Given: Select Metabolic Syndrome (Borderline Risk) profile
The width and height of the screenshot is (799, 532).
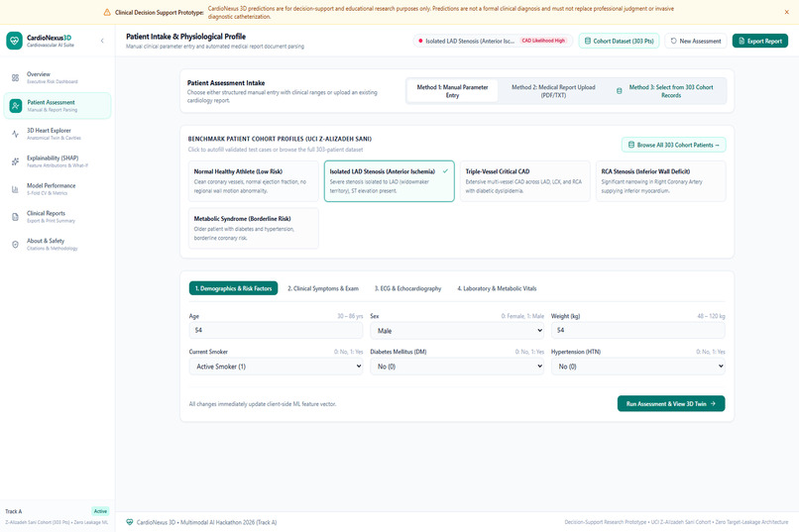Looking at the screenshot, I should point(253,228).
